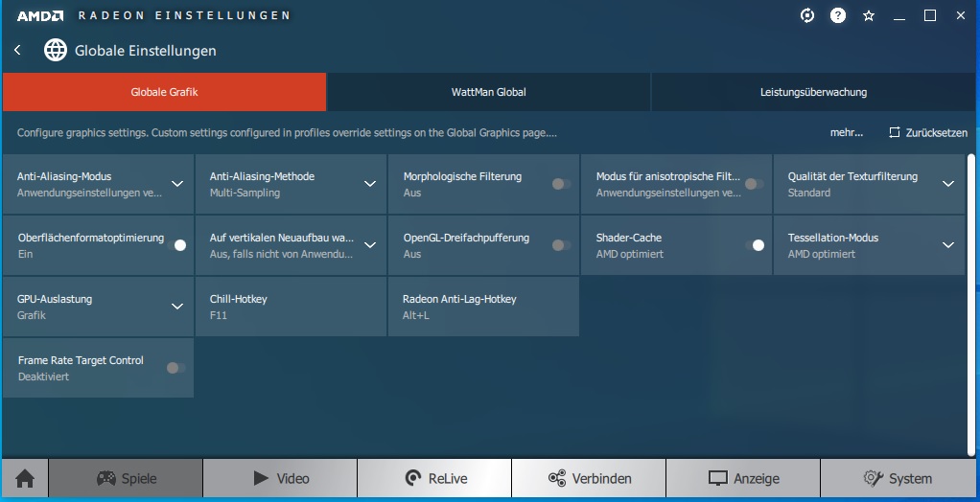Image resolution: width=980 pixels, height=502 pixels.
Task: Click Zurücksetzen to reset settings
Action: [928, 132]
